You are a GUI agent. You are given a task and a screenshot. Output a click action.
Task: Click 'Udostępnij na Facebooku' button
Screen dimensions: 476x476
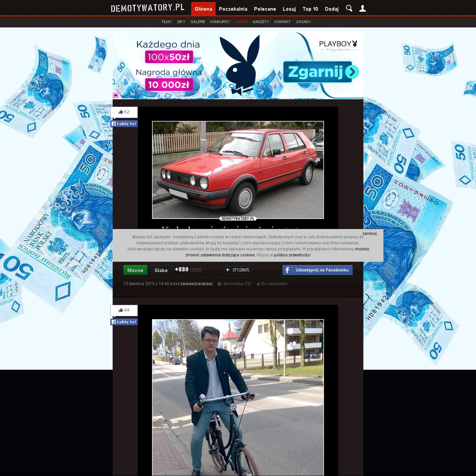pos(317,270)
